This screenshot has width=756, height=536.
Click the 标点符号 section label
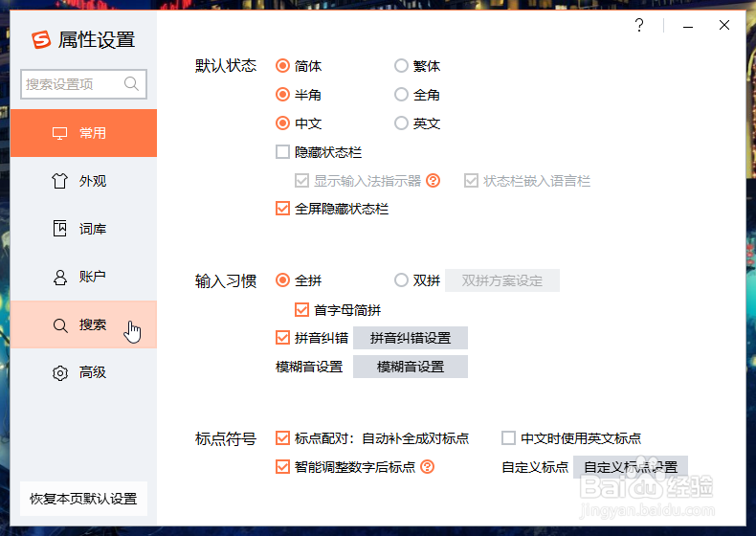coord(226,438)
